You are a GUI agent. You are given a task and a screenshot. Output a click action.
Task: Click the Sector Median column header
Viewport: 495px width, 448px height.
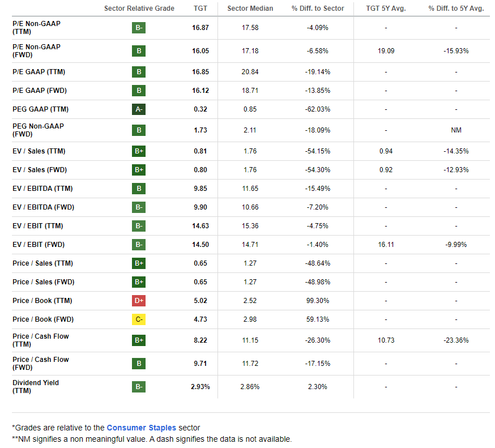tap(250, 8)
